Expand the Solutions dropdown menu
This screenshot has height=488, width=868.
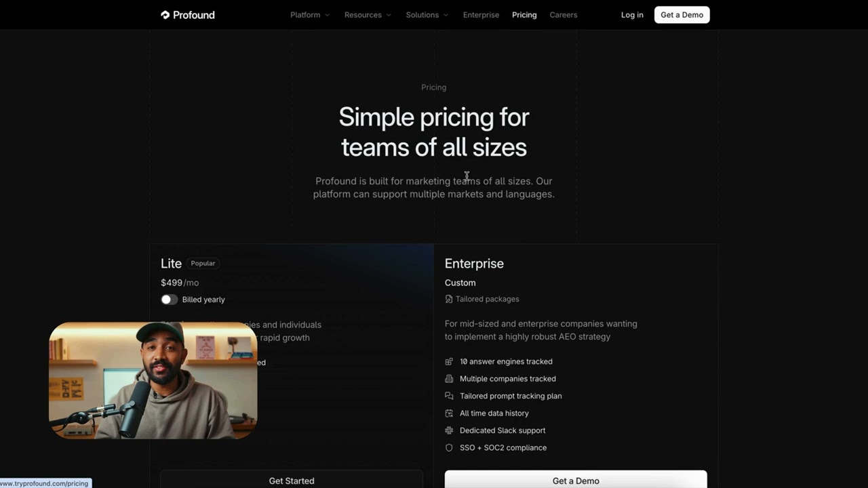click(427, 15)
